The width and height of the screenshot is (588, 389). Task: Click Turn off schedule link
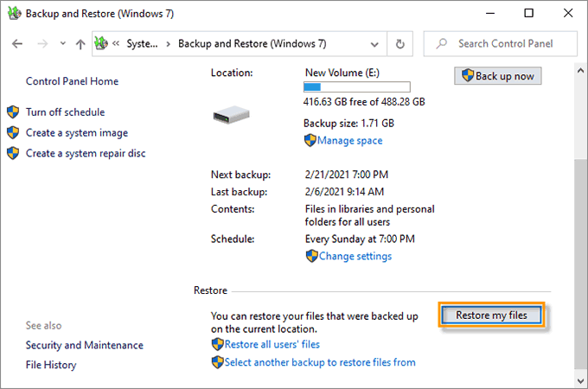[x=65, y=112]
